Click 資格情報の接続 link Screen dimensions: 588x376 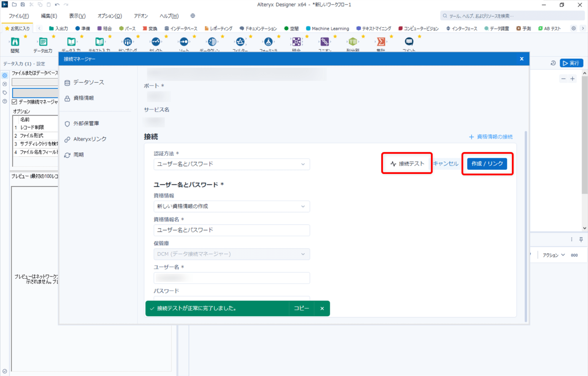click(x=491, y=137)
